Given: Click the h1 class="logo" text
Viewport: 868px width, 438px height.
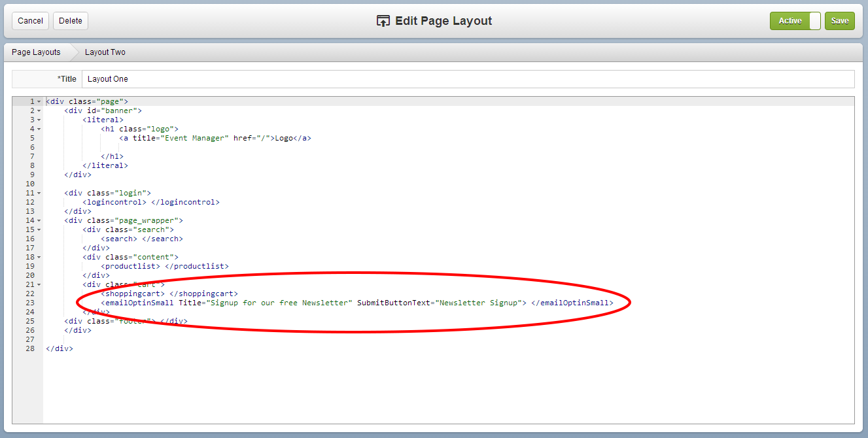Looking at the screenshot, I should click(139, 129).
